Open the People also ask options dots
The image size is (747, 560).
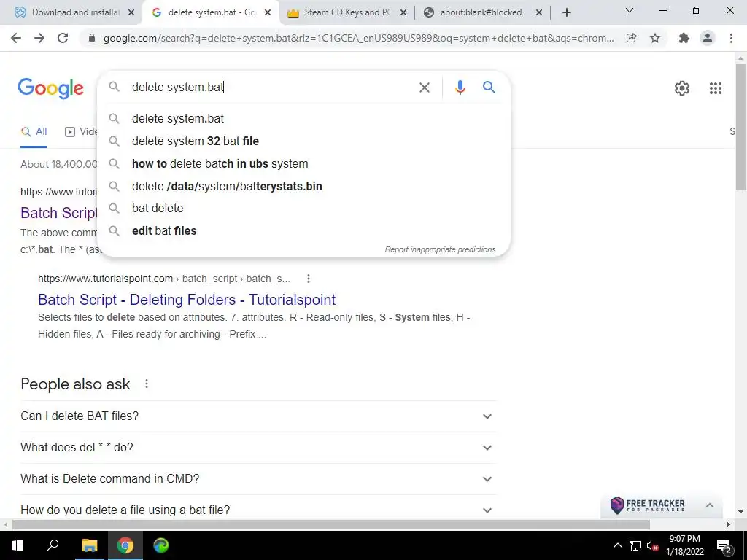tap(146, 384)
